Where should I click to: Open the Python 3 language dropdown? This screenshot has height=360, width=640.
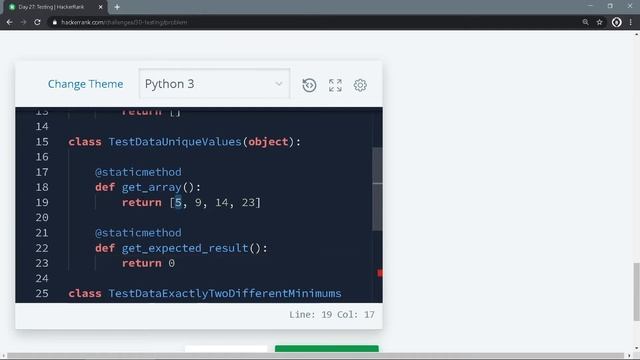coord(214,84)
